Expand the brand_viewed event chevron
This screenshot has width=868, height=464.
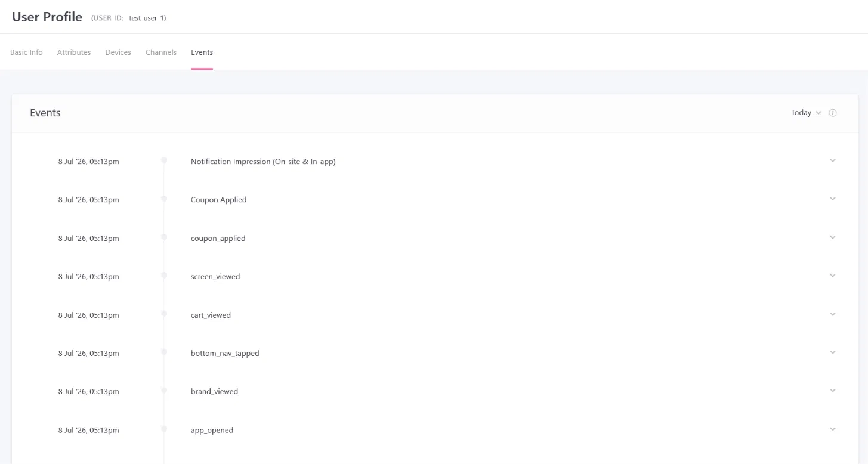pyautogui.click(x=833, y=391)
